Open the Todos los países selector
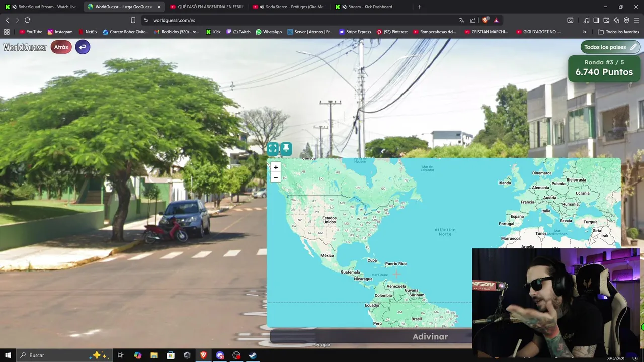This screenshot has height=362, width=644. click(611, 47)
